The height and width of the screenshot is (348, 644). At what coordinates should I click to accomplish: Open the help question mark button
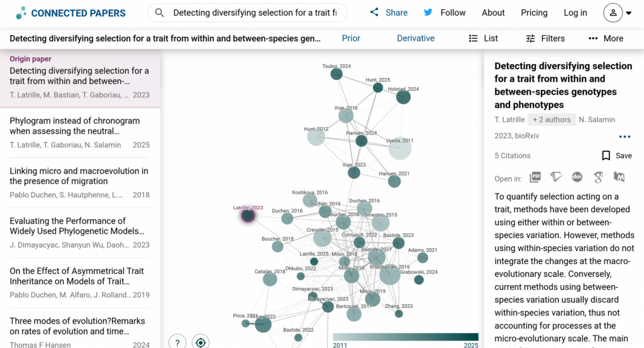(x=177, y=342)
